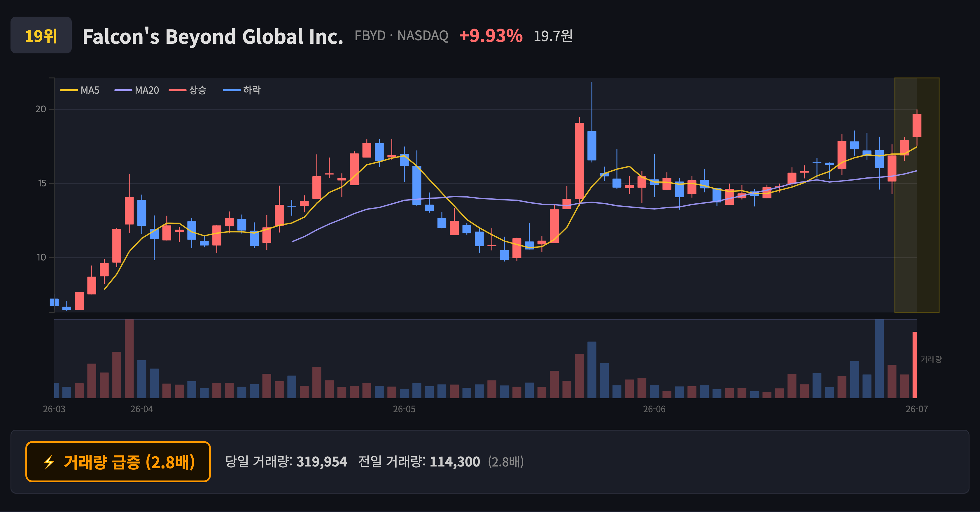Viewport: 980px width, 512px height.
Task: Click the 거래량 volume axis label
Action: point(931,359)
